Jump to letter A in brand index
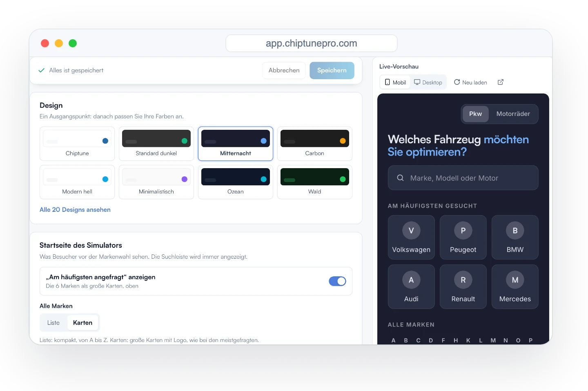Image resolution: width=588 pixels, height=391 pixels. tap(394, 340)
